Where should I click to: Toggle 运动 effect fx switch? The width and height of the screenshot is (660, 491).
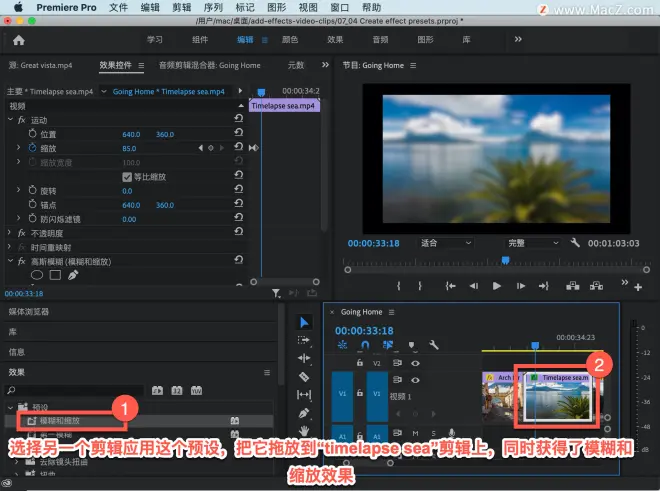coord(22,120)
